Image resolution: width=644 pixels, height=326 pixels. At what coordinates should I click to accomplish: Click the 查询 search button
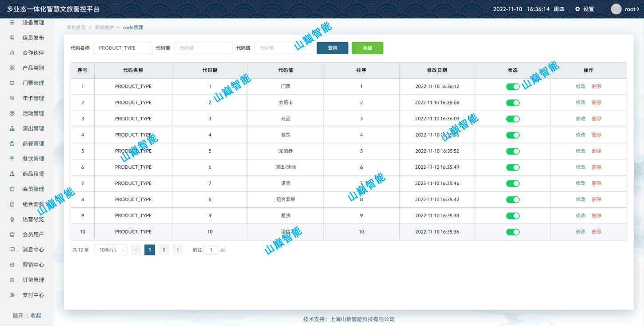(x=332, y=48)
